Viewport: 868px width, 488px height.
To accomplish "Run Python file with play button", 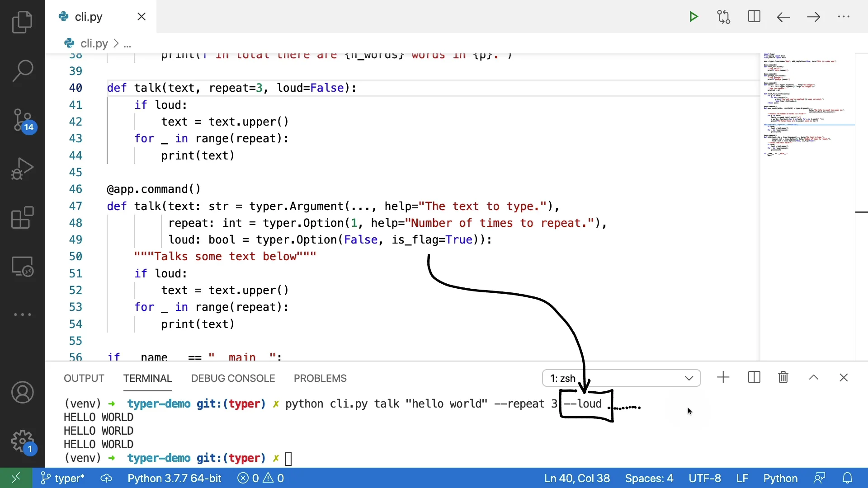I will pos(693,17).
